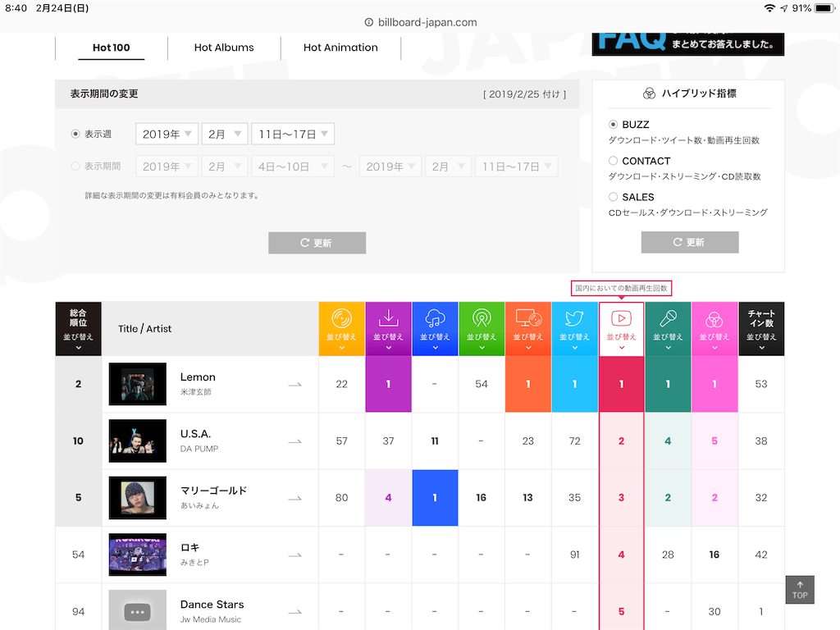The width and height of the screenshot is (840, 630).
Task: Sort by streaming cloud icon column
Action: (435, 329)
